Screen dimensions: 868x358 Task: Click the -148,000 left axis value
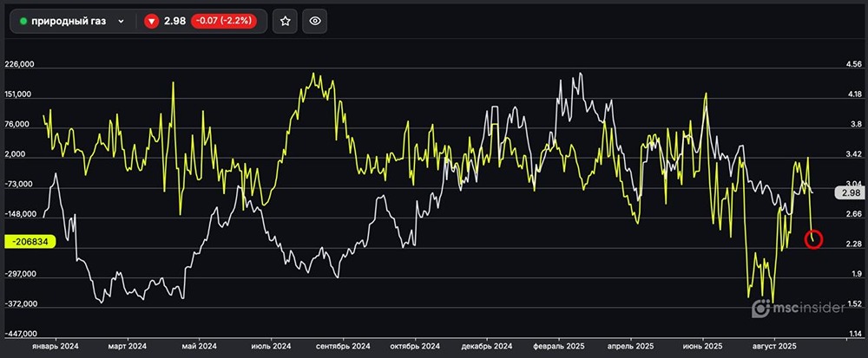(19, 214)
